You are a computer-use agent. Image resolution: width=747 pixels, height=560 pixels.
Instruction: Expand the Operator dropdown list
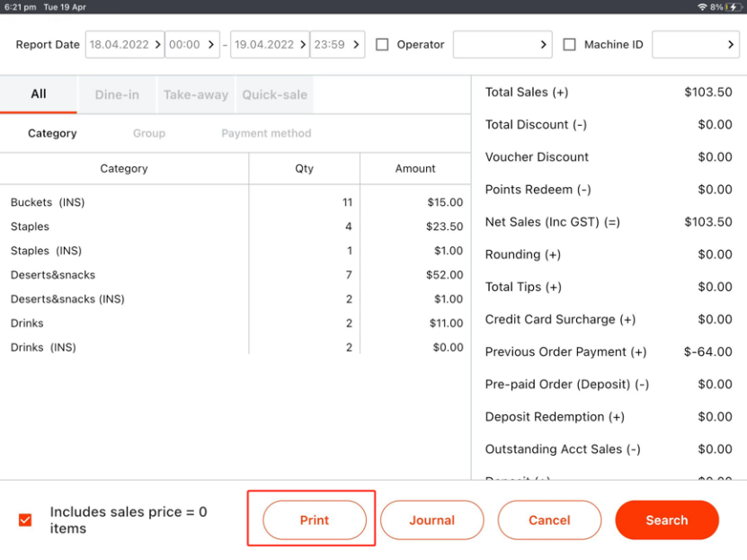pyautogui.click(x=502, y=45)
